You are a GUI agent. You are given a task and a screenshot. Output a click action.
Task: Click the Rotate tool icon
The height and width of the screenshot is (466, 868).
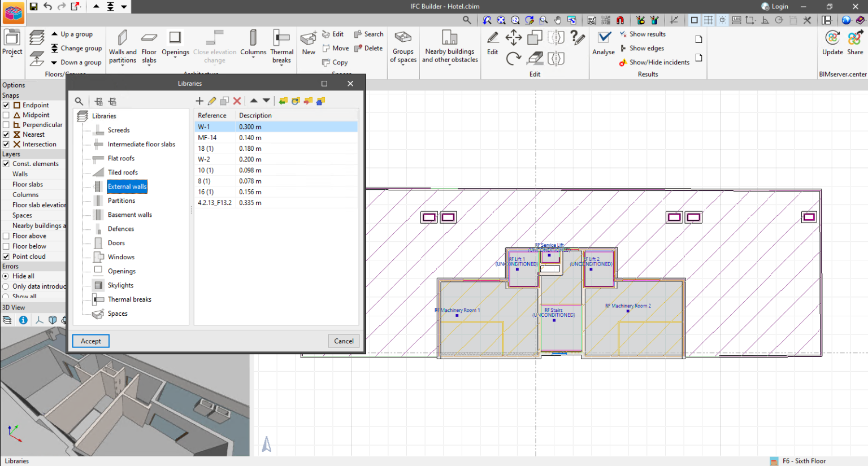(513, 58)
